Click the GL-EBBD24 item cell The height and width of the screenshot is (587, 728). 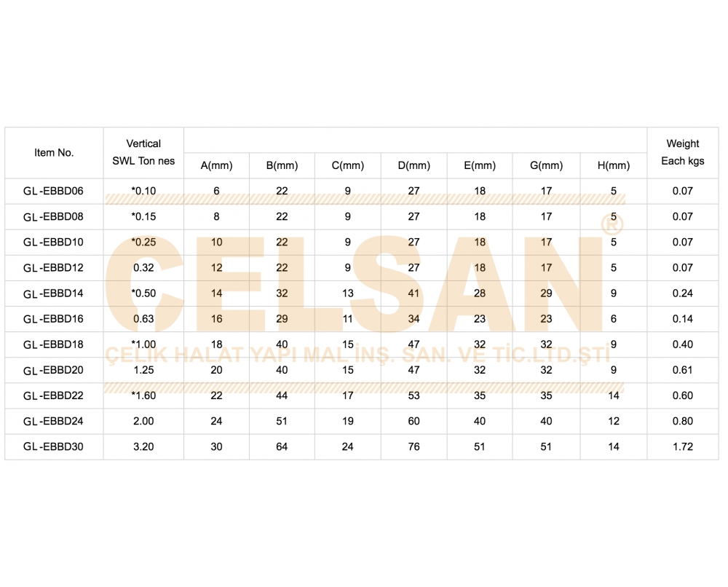point(53,421)
